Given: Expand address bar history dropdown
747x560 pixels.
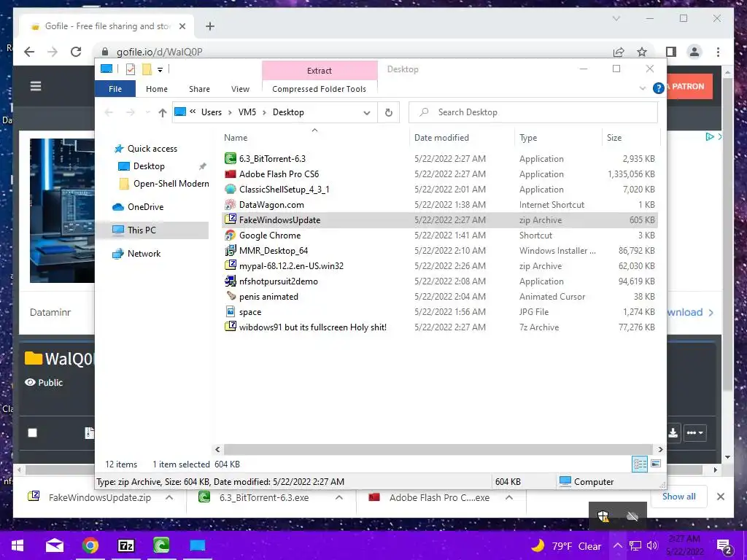Looking at the screenshot, I should pyautogui.click(x=367, y=113).
